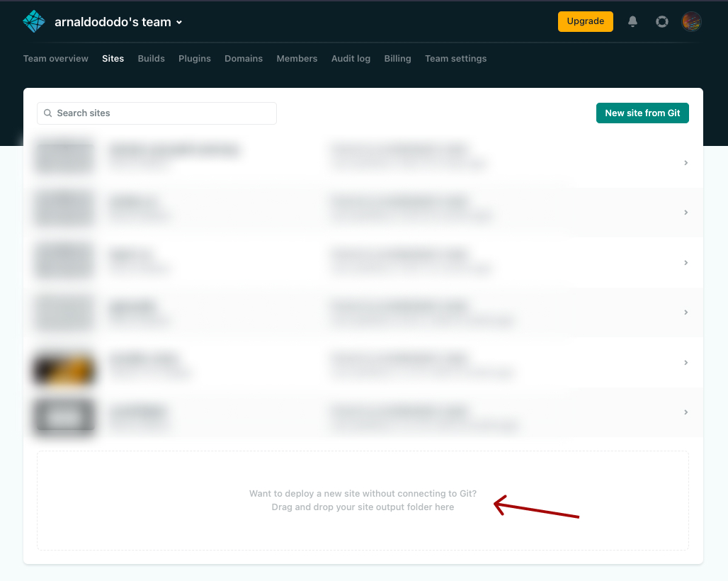Open the support lifebuoy icon
This screenshot has width=728, height=581.
pos(661,21)
